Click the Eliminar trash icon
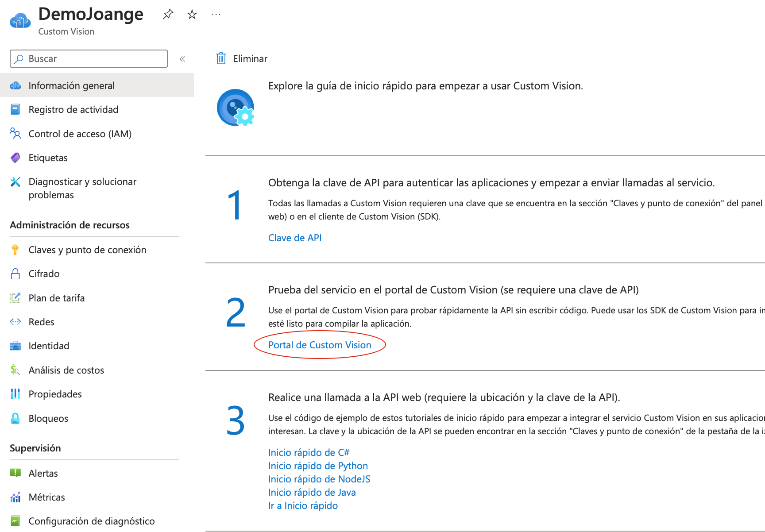Screen dimensions: 765x532 pos(221,58)
